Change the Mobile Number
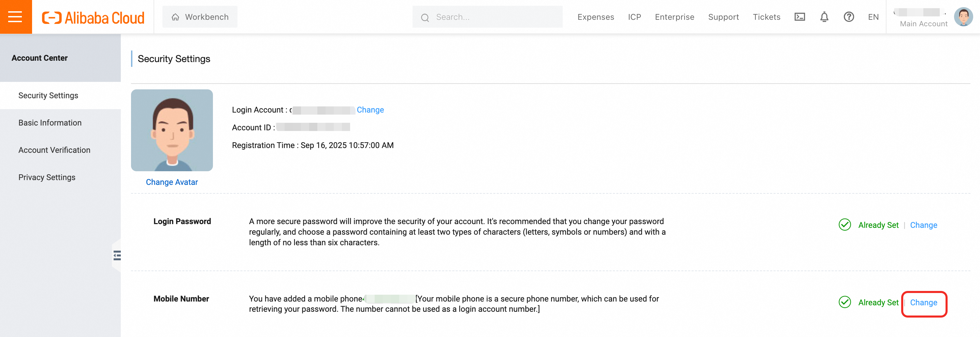 coord(923,303)
